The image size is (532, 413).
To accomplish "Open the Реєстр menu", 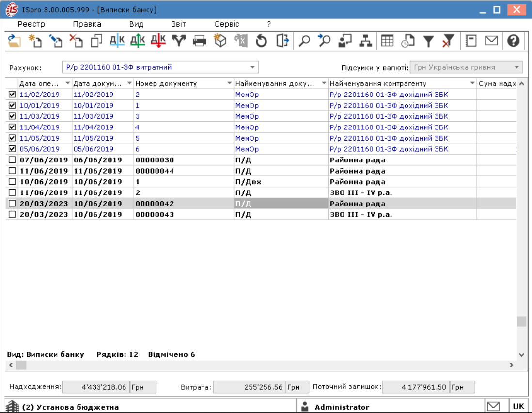I will (31, 24).
